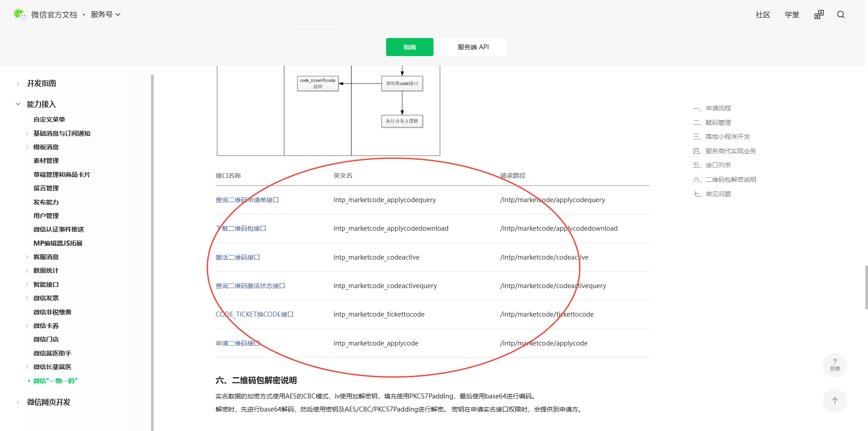Open 微信就医助手 in sidebar
The image size is (868, 431).
click(x=52, y=353)
